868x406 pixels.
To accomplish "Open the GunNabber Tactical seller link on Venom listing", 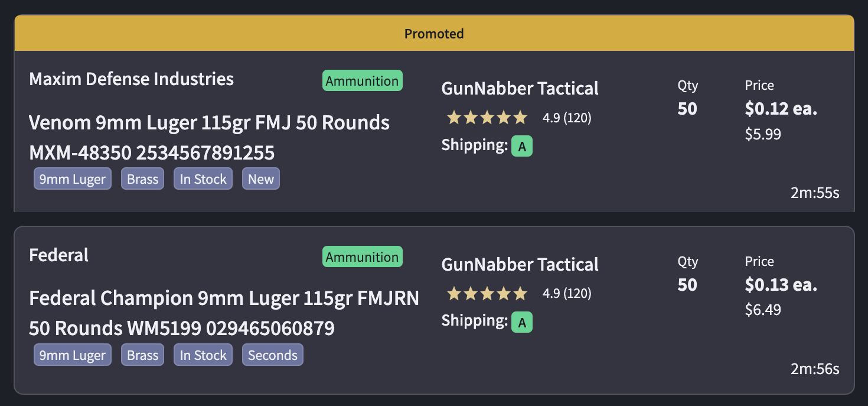I will tap(520, 89).
